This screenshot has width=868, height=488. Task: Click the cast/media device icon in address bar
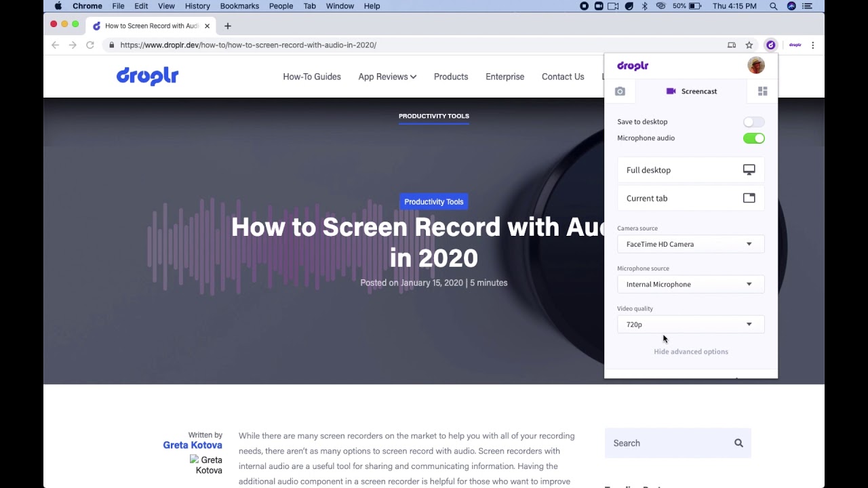[732, 45]
